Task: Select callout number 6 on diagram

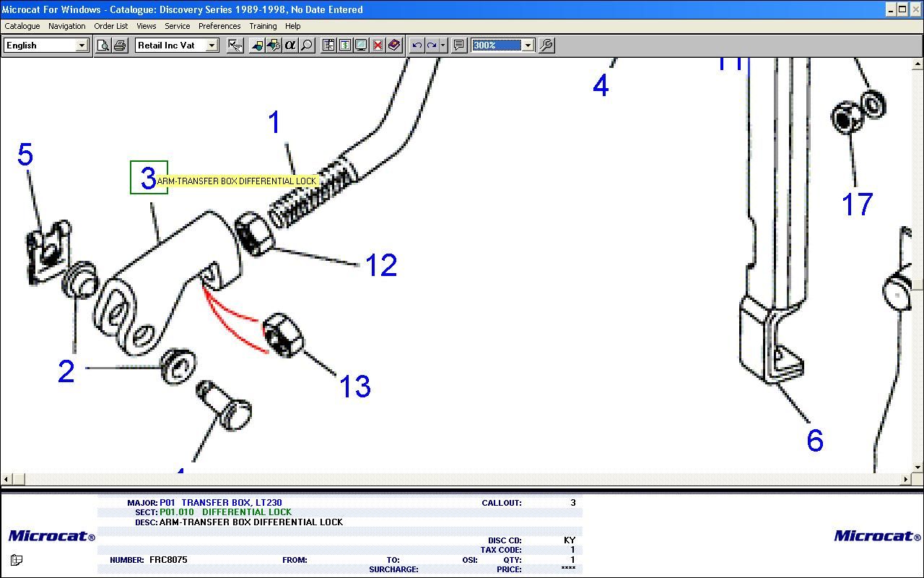Action: click(815, 440)
